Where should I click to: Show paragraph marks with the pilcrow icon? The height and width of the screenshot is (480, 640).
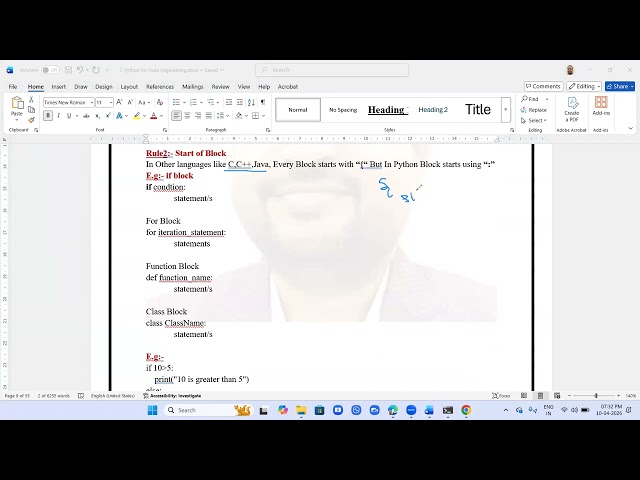pyautogui.click(x=263, y=102)
